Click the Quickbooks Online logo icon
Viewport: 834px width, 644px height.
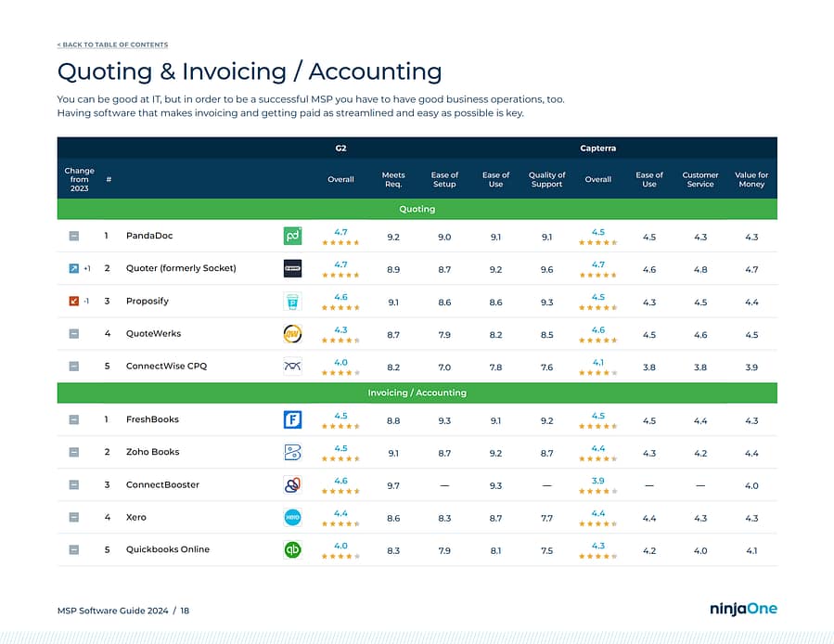[292, 549]
